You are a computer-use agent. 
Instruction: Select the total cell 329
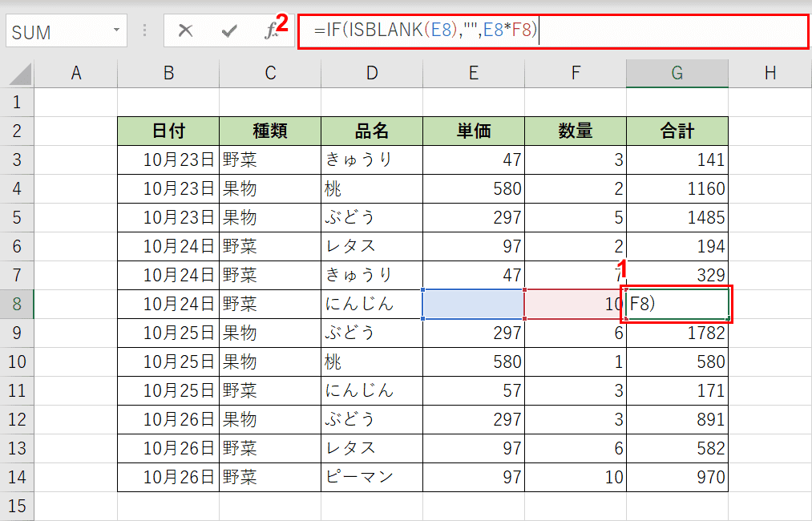(677, 275)
